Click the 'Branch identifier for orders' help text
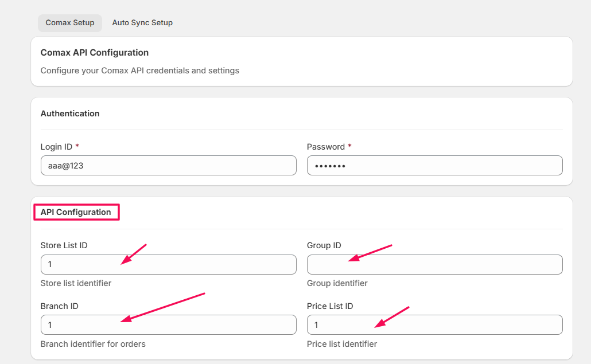 (93, 344)
